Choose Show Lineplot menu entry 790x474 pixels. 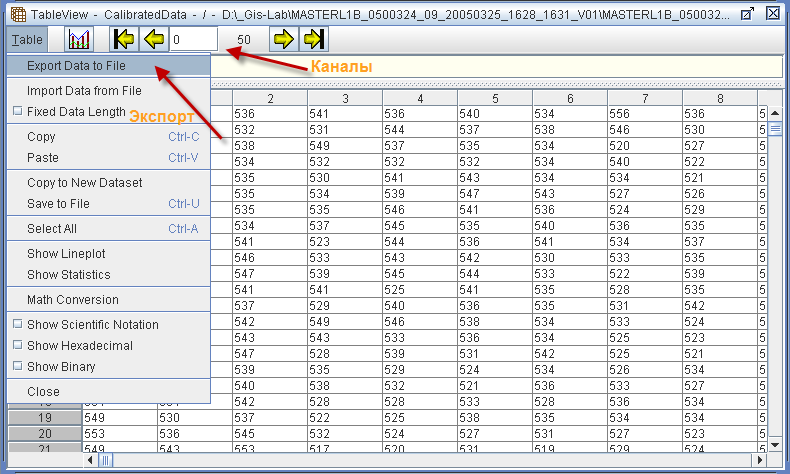tap(66, 254)
